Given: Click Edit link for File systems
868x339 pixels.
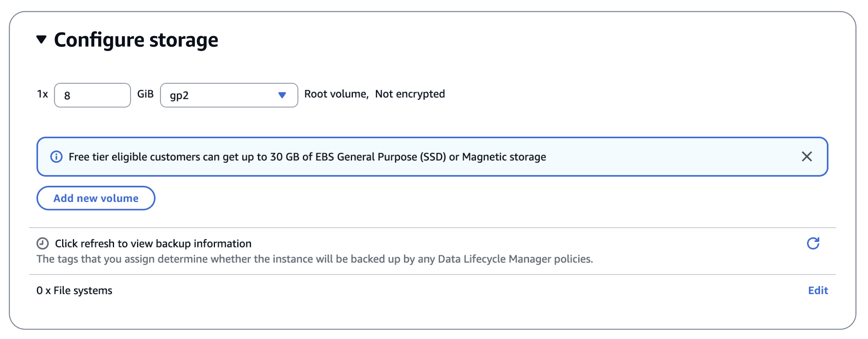Looking at the screenshot, I should coord(818,290).
